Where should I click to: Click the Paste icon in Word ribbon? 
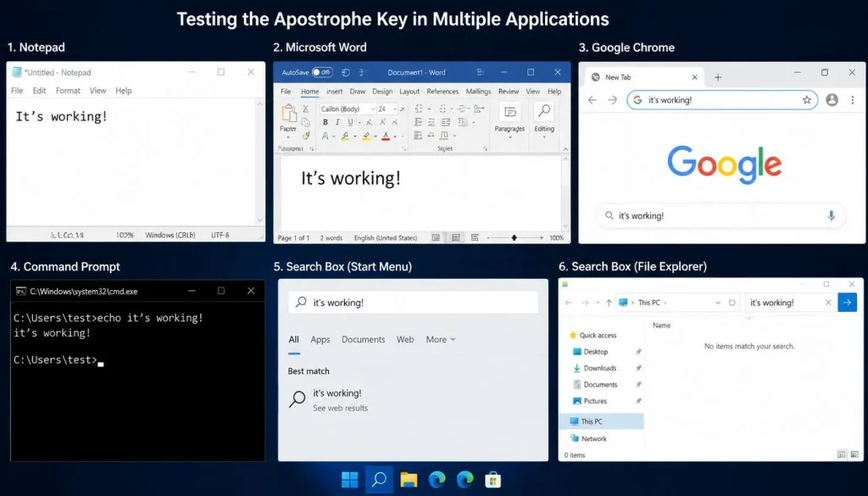tap(288, 113)
